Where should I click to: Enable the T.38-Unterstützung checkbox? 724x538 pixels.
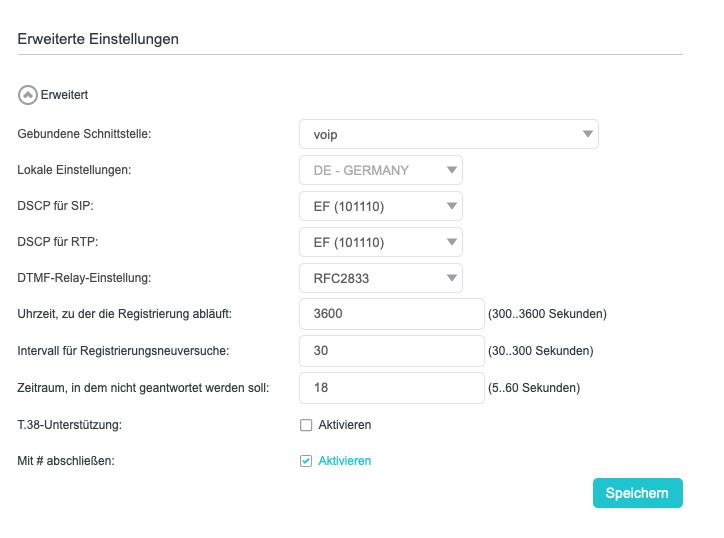click(x=307, y=425)
